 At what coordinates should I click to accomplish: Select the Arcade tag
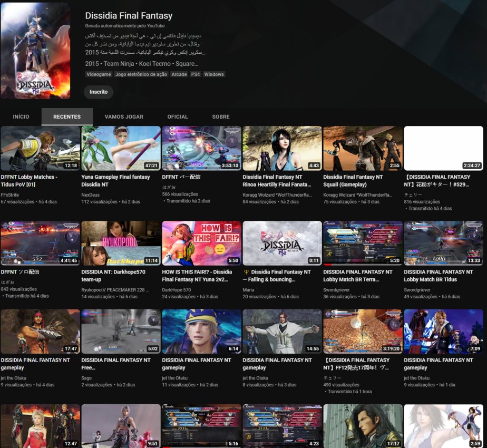179,74
